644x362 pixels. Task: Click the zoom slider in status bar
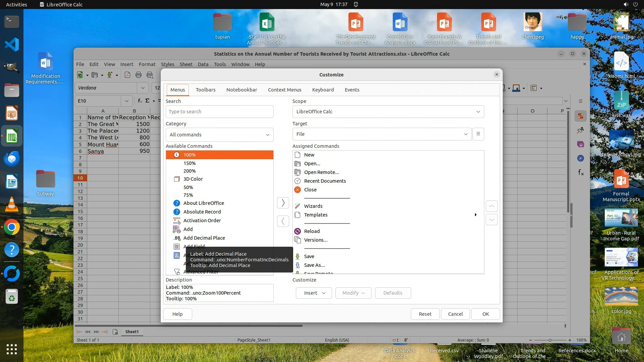coord(550,340)
